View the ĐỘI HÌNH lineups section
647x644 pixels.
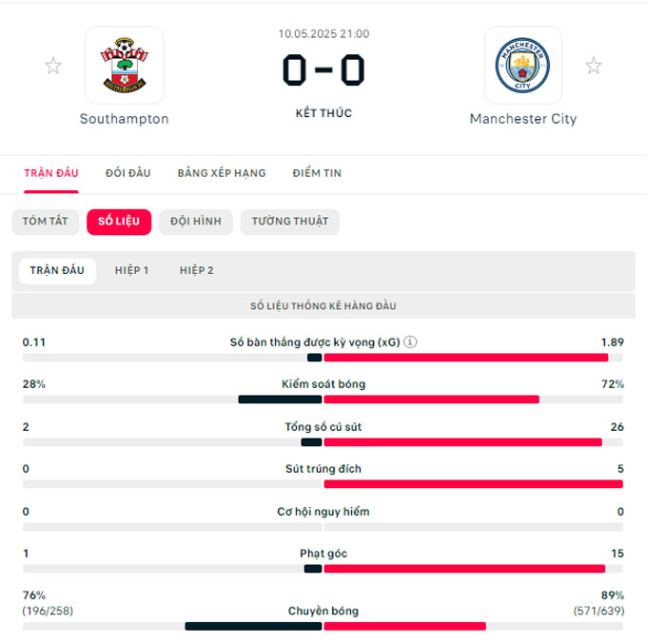pos(196,222)
